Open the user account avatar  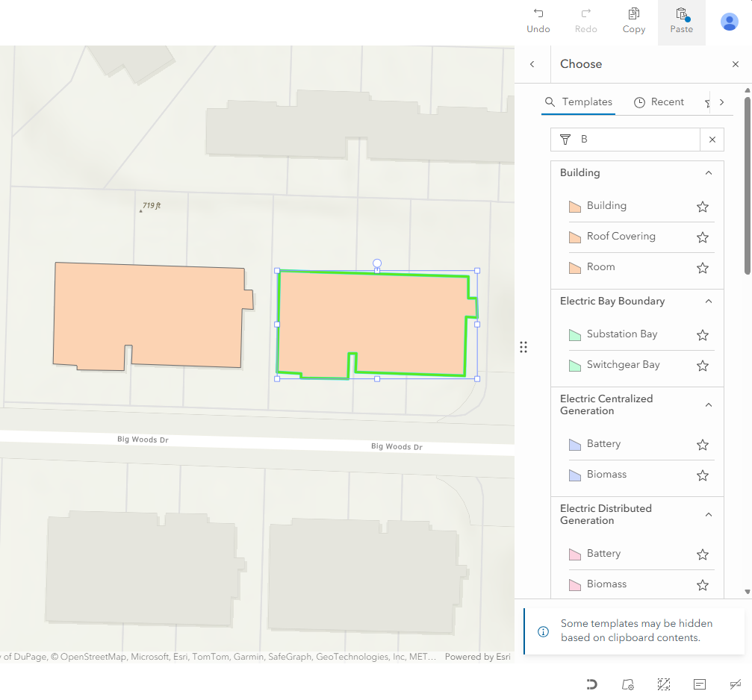[x=729, y=22]
